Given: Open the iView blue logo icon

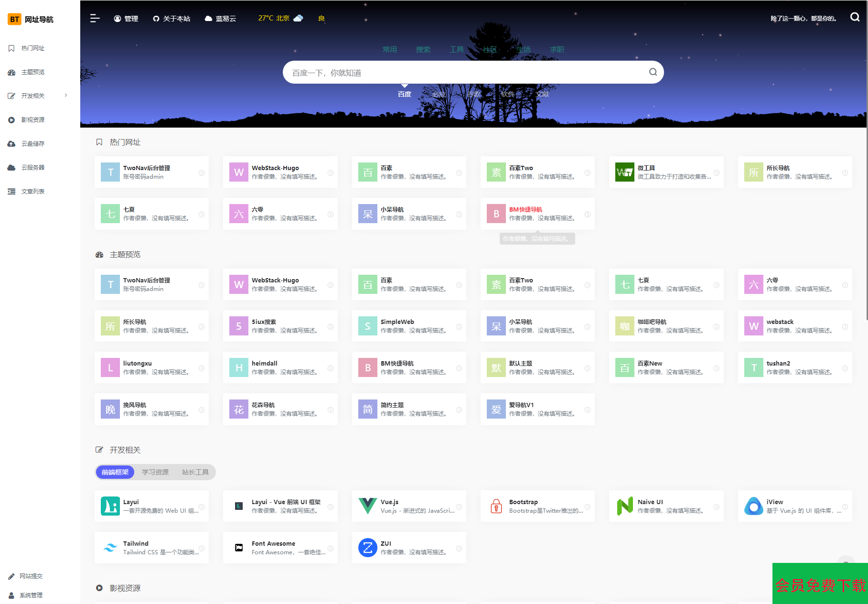Looking at the screenshot, I should click(753, 506).
